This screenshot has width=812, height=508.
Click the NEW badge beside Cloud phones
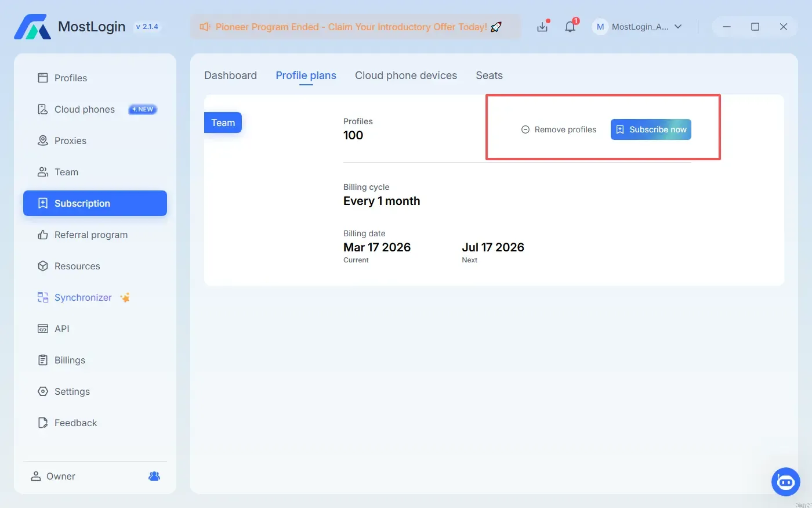143,109
